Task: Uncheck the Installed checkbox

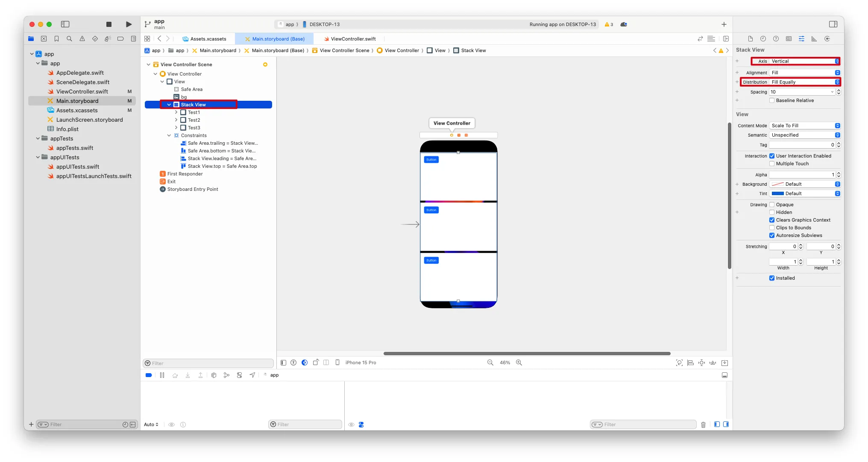Action: [772, 278]
